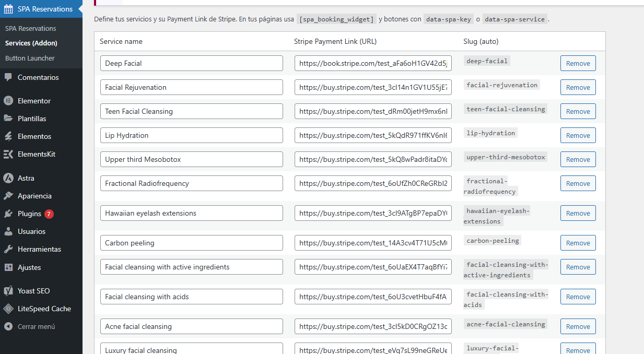Remove the Carbon peeling service

578,242
